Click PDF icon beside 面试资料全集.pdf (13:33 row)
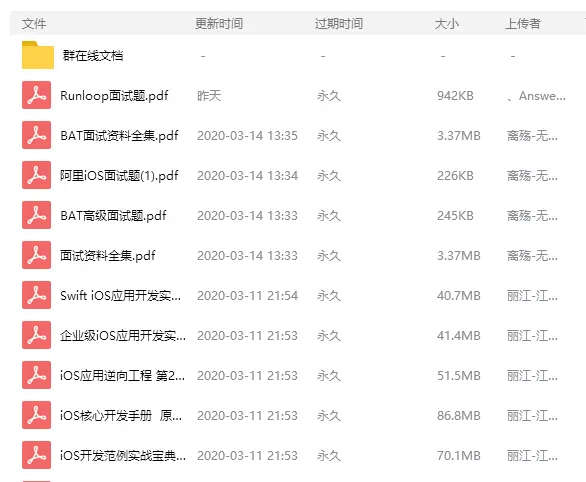This screenshot has height=482, width=586. 36,255
